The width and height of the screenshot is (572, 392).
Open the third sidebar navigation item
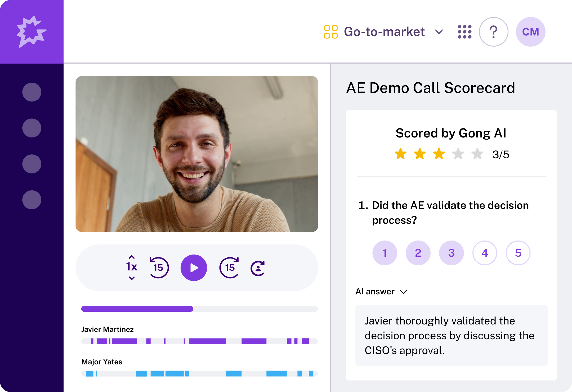coord(32,164)
